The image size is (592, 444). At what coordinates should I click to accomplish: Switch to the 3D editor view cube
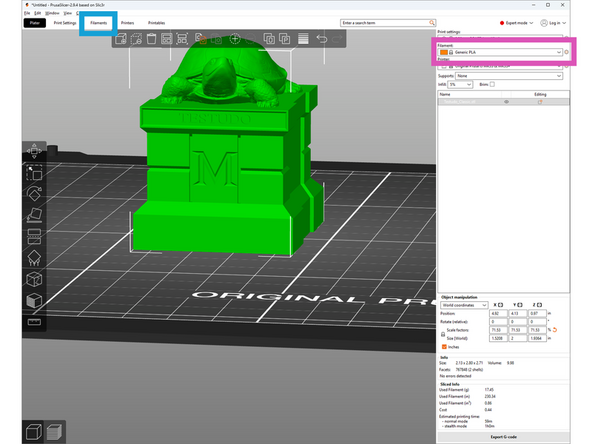click(x=33, y=432)
